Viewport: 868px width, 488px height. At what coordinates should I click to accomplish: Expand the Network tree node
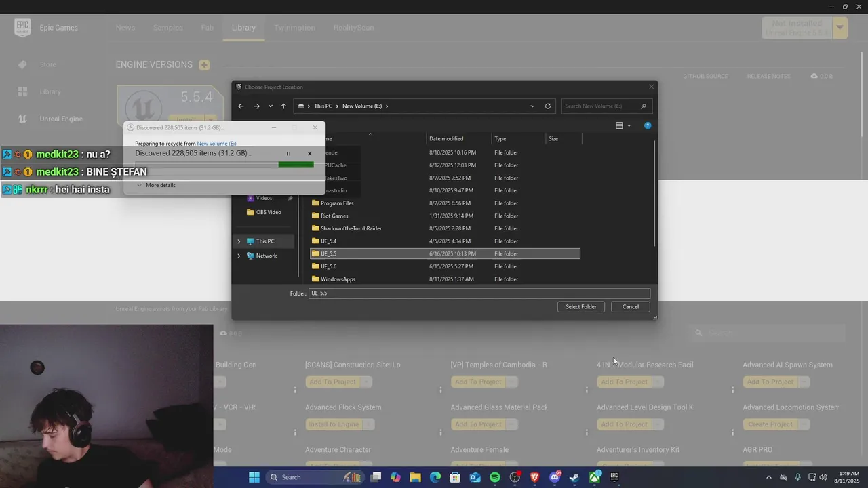[239, 256]
